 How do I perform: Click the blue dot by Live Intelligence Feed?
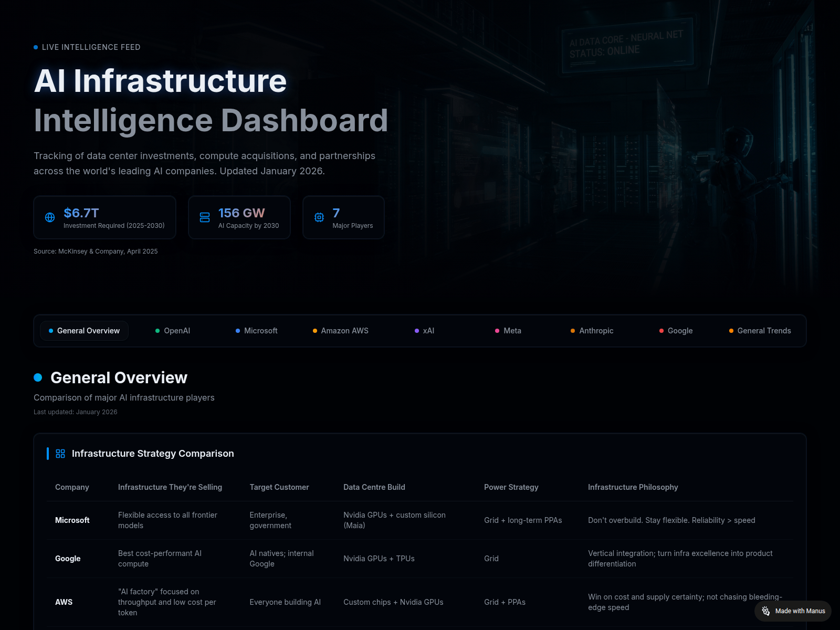pos(36,47)
